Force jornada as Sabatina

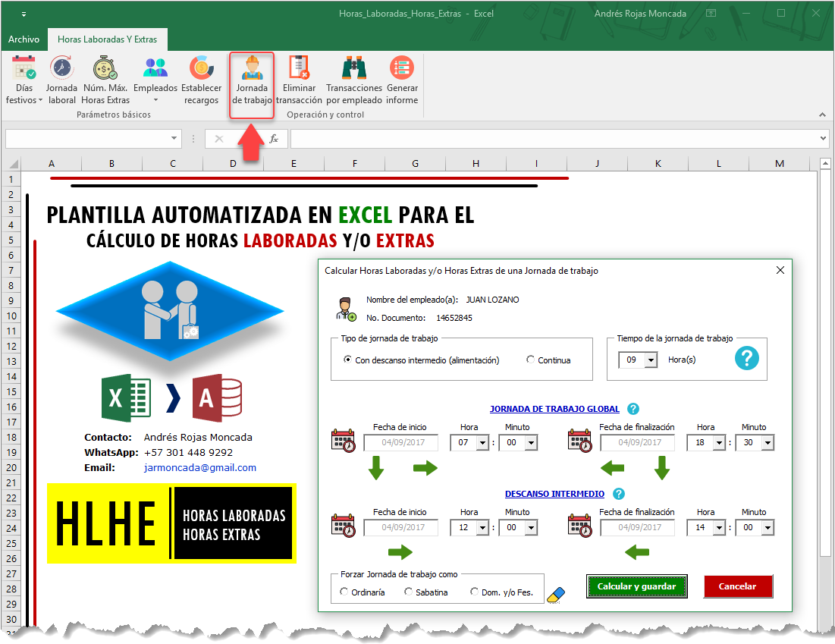409,592
